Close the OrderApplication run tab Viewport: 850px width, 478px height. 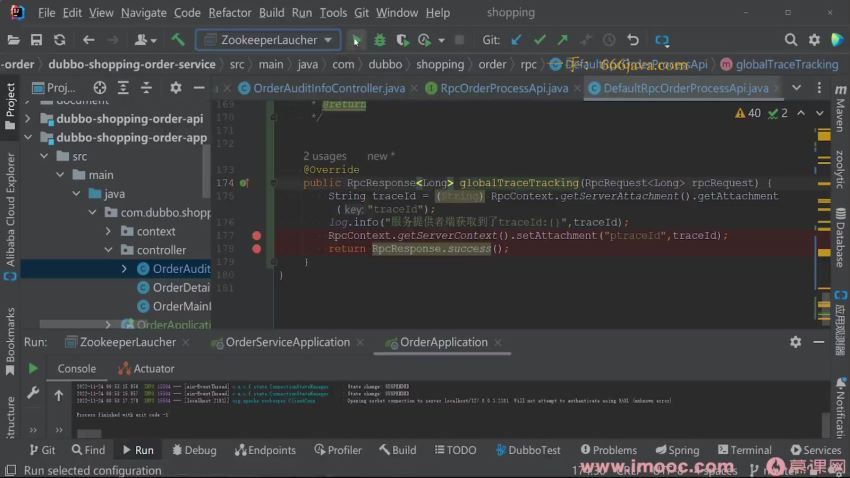click(x=498, y=343)
